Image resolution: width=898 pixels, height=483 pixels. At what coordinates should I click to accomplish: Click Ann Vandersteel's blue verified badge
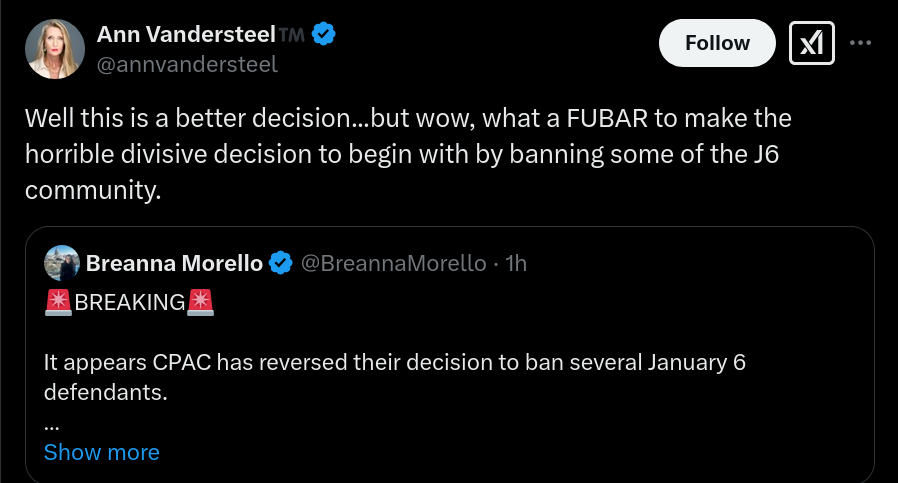coord(324,34)
